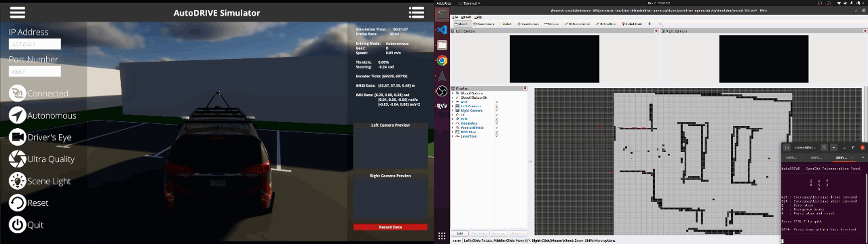Toggle the ROS Map display checkbox
This screenshot has height=244, width=868.
pos(497,132)
